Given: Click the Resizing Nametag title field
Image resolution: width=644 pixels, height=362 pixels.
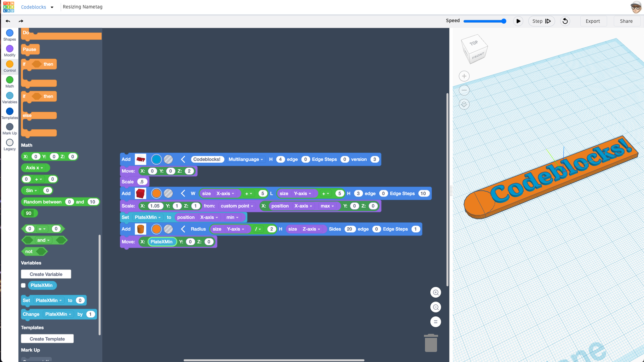Looking at the screenshot, I should point(82,7).
